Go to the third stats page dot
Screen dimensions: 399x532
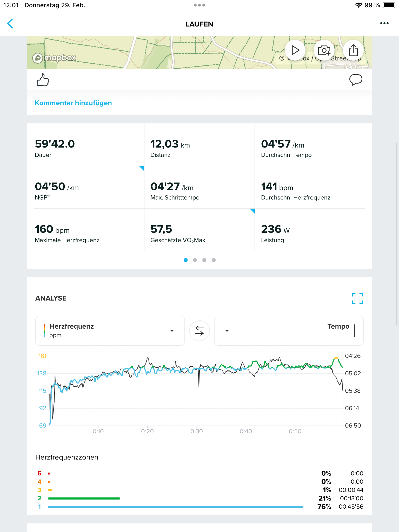[204, 260]
